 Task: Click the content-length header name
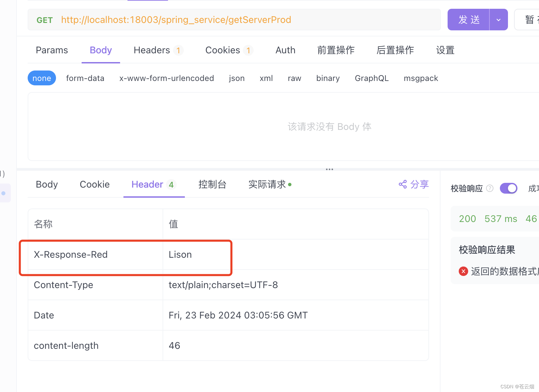(66, 345)
